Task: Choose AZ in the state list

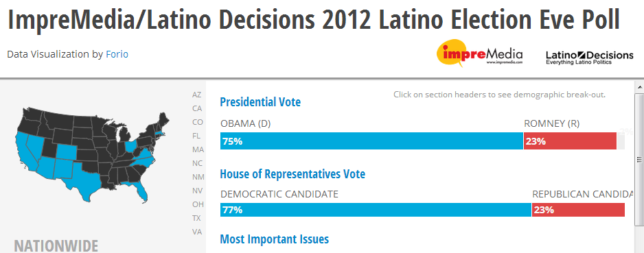Action: pos(197,95)
